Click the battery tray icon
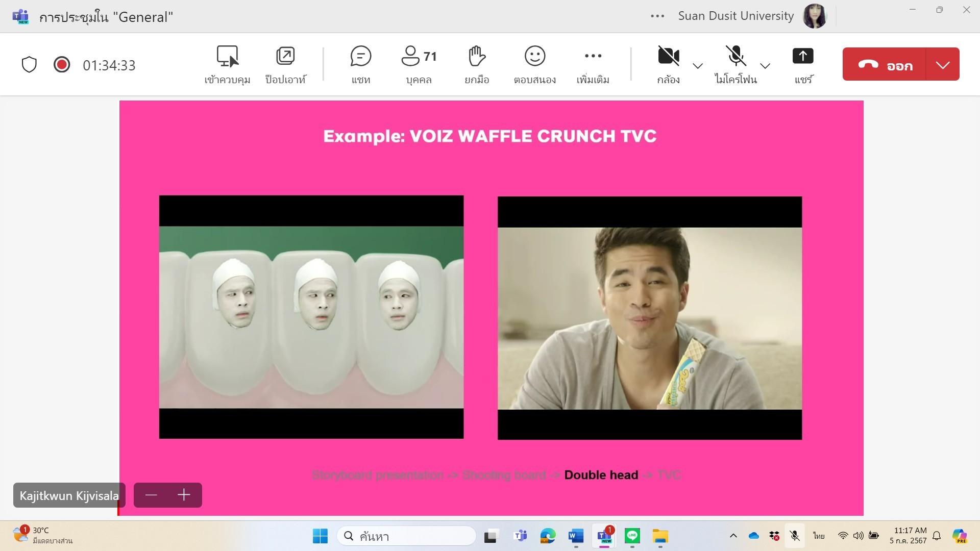This screenshot has height=551, width=980. pyautogui.click(x=874, y=536)
